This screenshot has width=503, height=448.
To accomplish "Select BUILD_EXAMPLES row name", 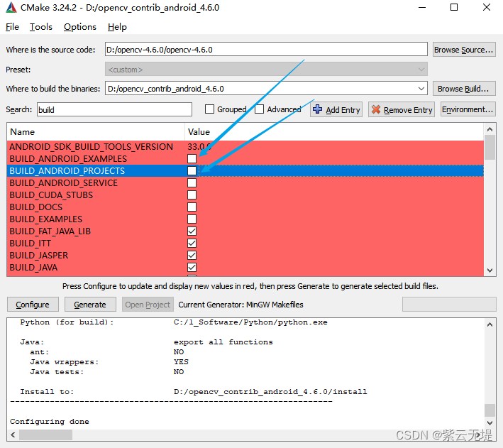I will point(46,219).
